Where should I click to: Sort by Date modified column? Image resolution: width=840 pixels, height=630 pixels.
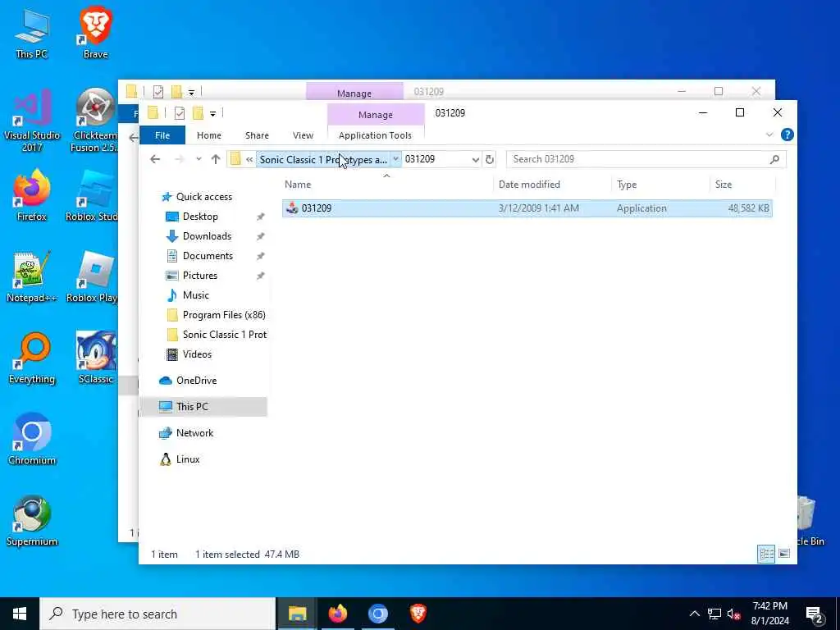tap(552, 185)
